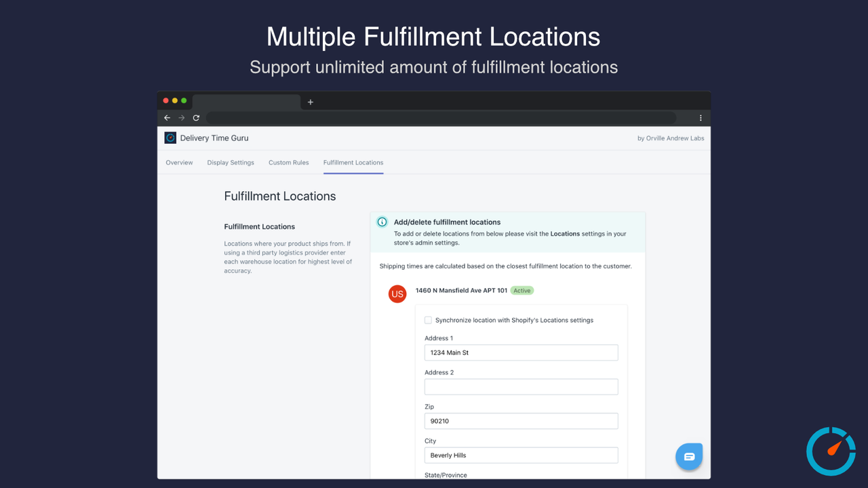Click the browser reload icon
Viewport: 868px width, 488px height.
tap(196, 117)
